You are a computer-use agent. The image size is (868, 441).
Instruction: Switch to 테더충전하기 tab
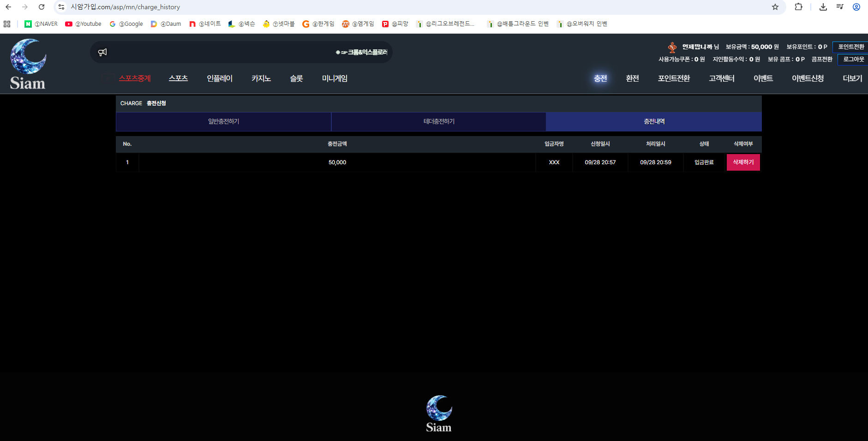[439, 121]
